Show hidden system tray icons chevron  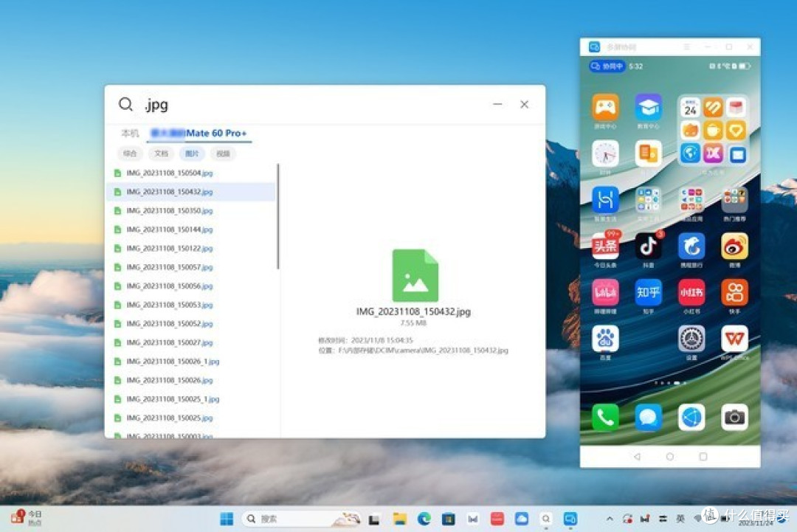(610, 519)
